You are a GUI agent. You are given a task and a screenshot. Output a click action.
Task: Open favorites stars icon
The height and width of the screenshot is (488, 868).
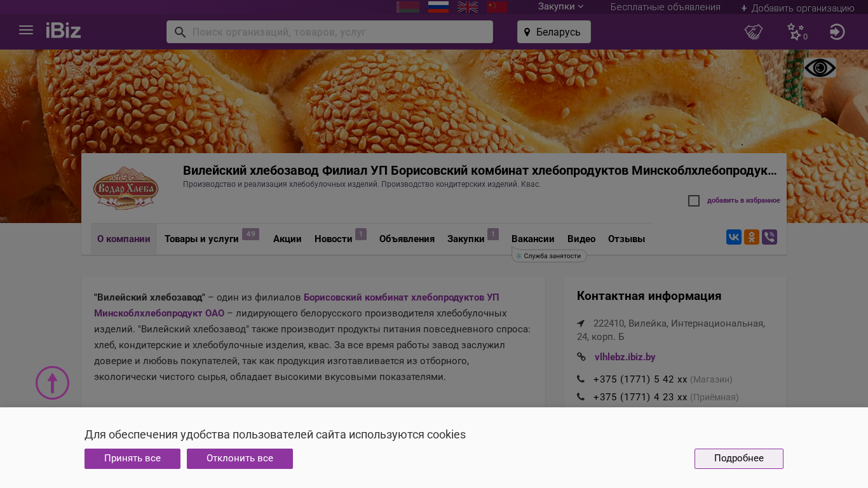796,32
